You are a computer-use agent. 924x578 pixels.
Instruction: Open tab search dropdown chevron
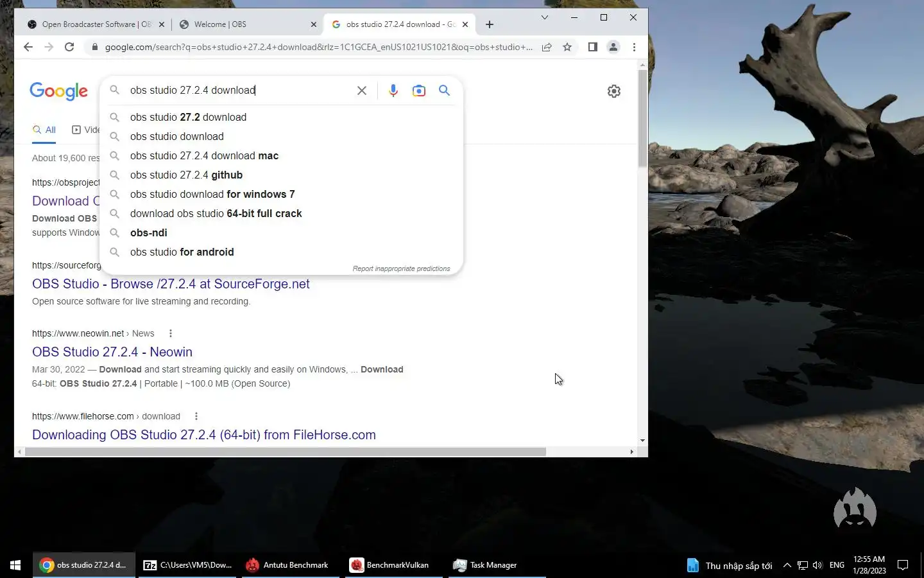[544, 17]
